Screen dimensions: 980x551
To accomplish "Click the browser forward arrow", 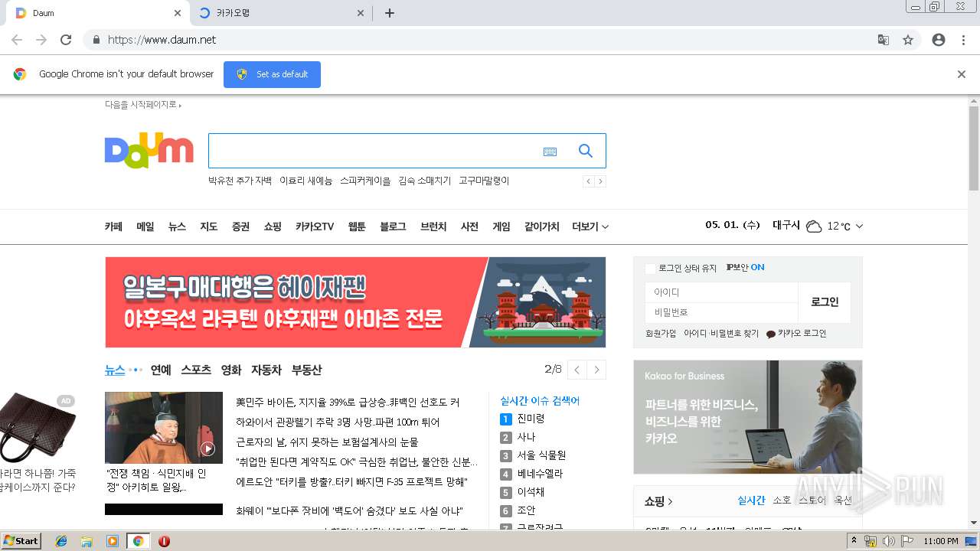I will pyautogui.click(x=41, y=40).
